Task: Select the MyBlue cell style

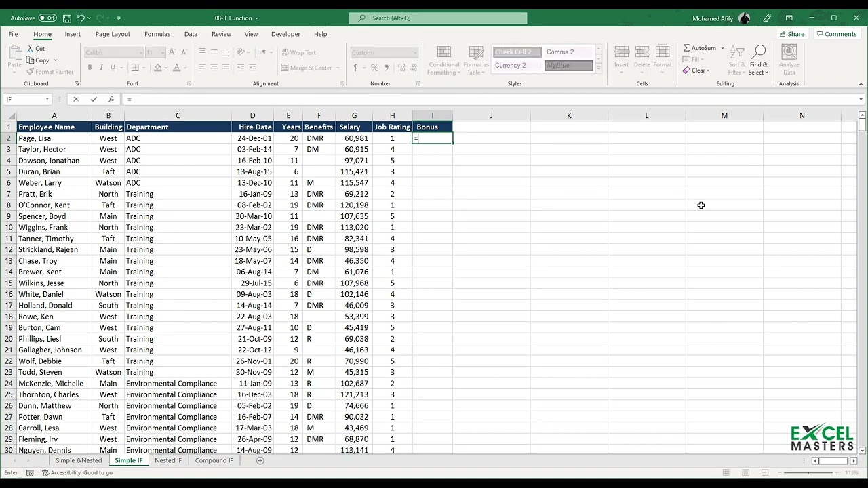Action: pos(568,66)
